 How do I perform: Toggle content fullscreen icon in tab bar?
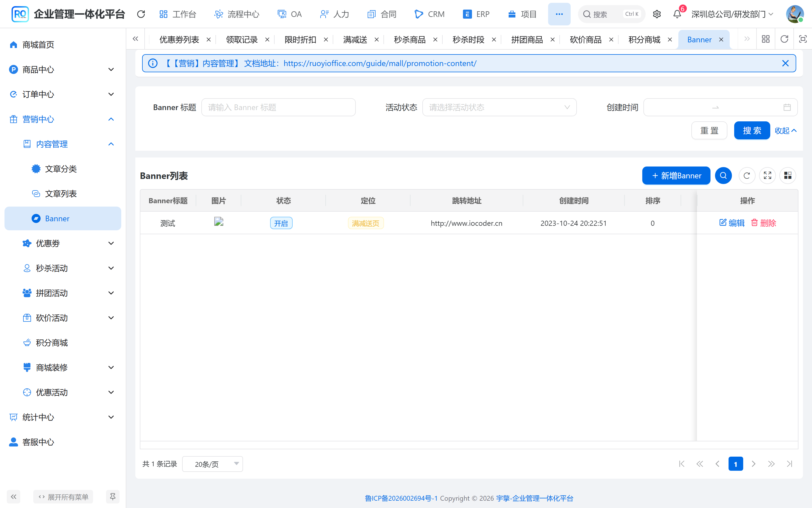[803, 39]
